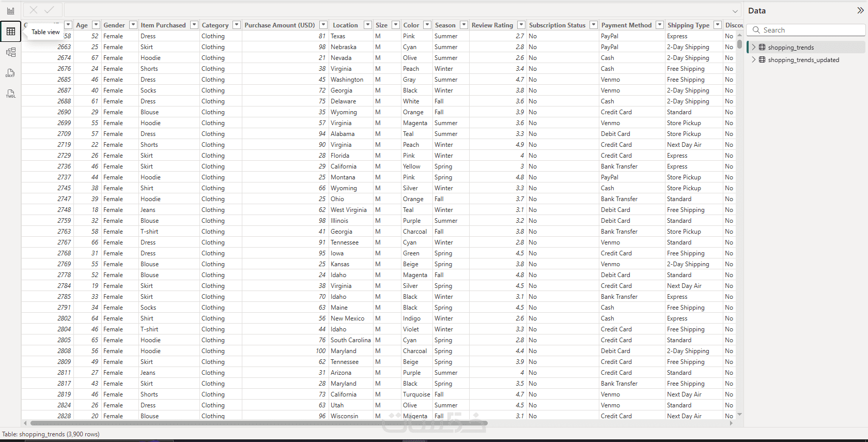Open the Purchase Amount (USD) filter dropdown
868x442 pixels.
323,25
